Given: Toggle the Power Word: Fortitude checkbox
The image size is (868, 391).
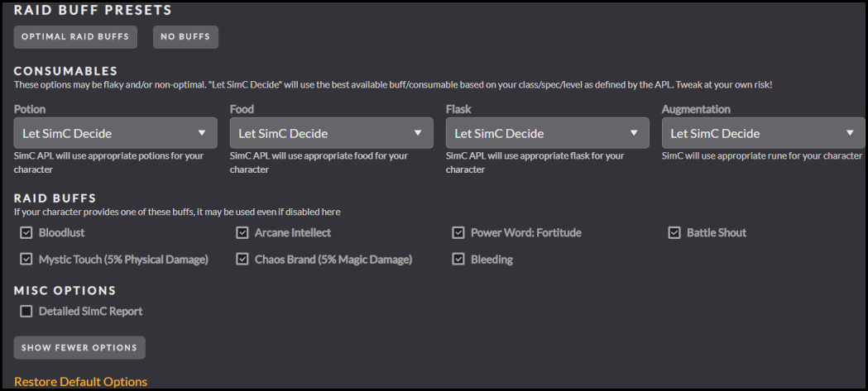Looking at the screenshot, I should [458, 233].
